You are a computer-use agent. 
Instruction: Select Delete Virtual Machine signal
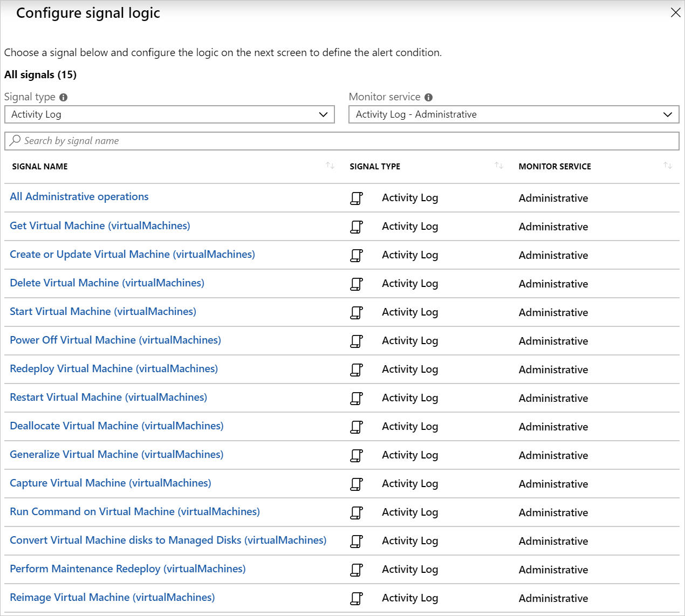(x=107, y=283)
